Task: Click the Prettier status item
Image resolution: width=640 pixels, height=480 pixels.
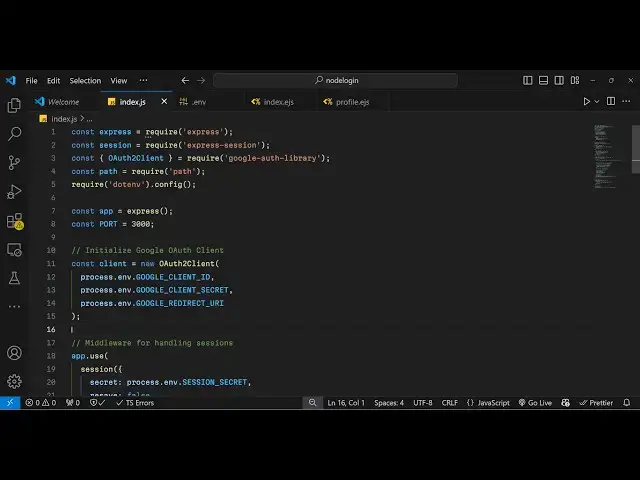Action: pos(596,403)
